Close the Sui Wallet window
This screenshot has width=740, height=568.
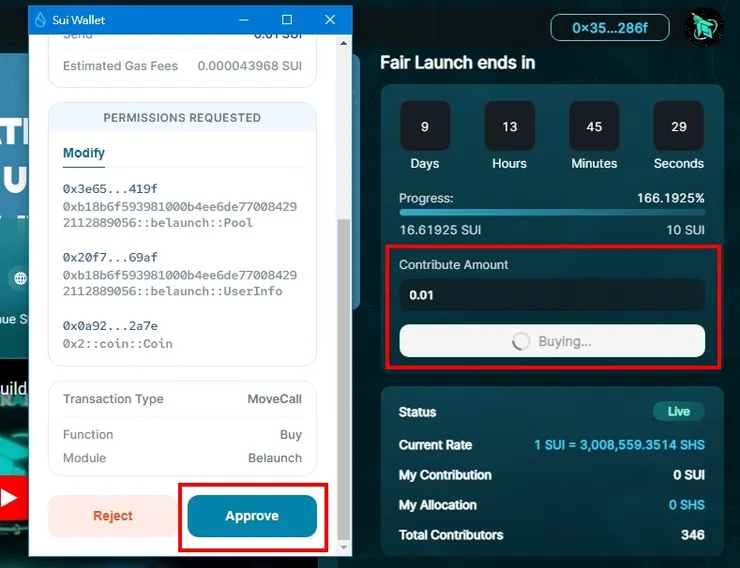330,20
